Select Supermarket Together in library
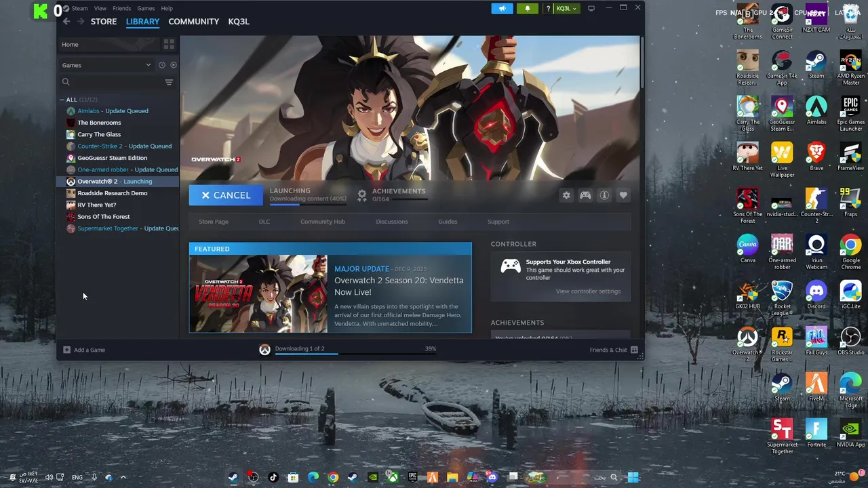The image size is (868, 488). pos(118,228)
